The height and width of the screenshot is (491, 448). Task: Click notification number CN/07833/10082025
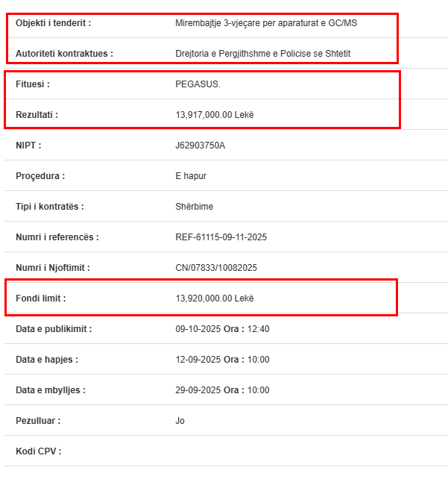coord(216,268)
